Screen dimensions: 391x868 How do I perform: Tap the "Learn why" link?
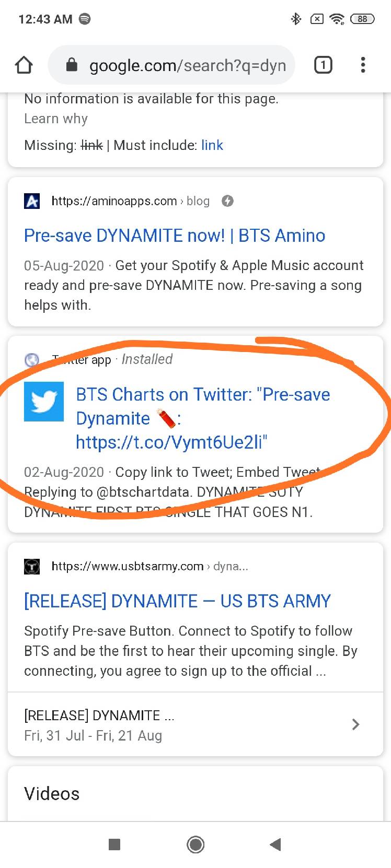point(56,119)
